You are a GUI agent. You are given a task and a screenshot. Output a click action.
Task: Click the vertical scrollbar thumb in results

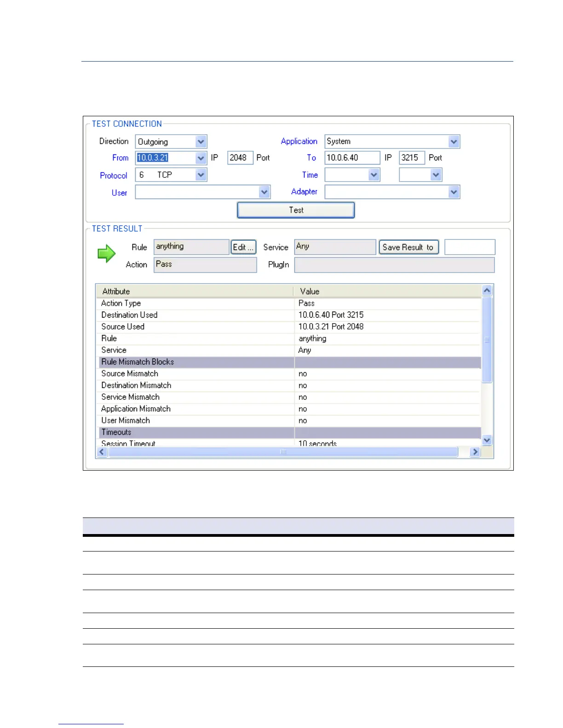(487, 340)
